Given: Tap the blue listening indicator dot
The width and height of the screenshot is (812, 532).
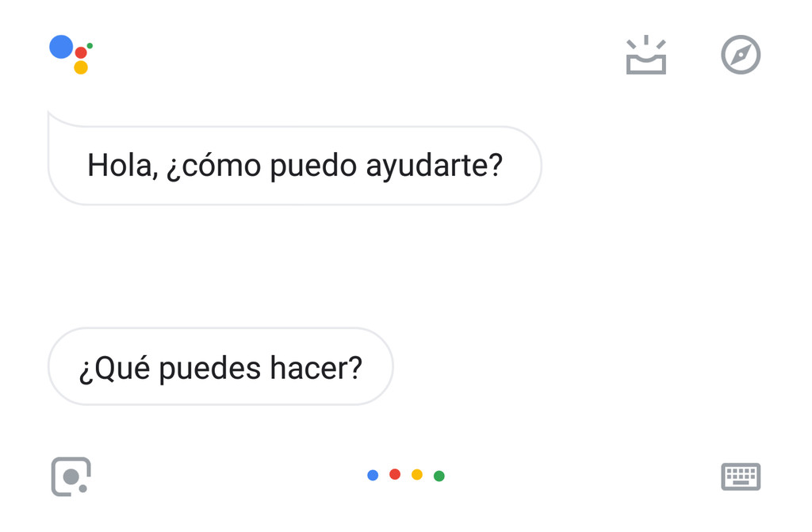Looking at the screenshot, I should click(x=373, y=475).
